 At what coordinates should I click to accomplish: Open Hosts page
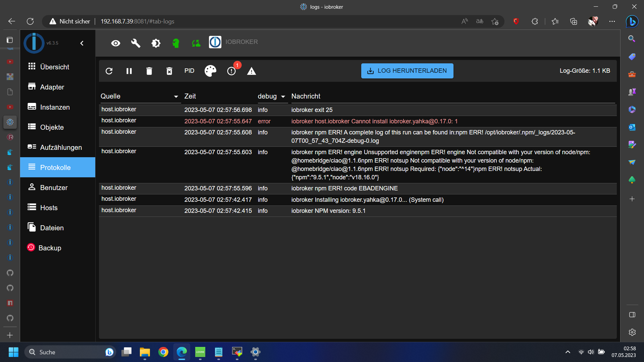[x=58, y=207]
